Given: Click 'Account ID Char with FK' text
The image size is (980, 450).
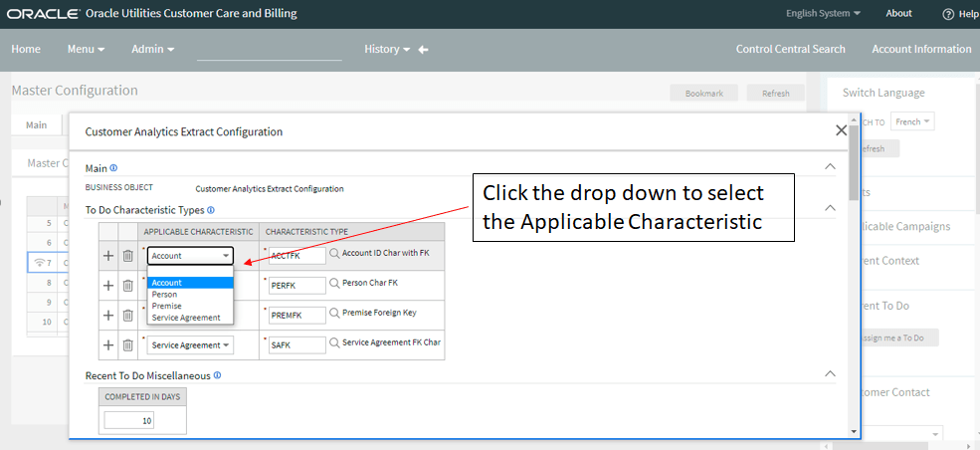Looking at the screenshot, I should point(386,253).
